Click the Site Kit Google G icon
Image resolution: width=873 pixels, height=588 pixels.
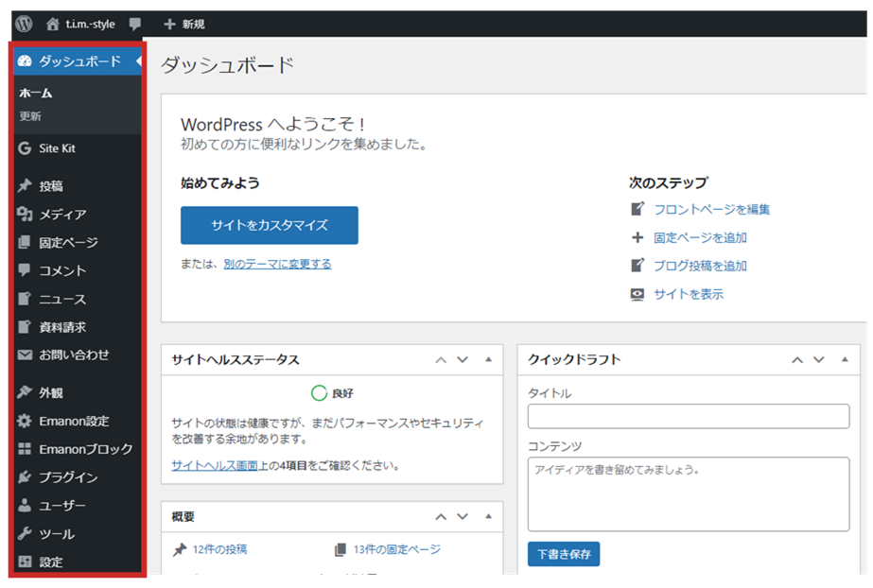pos(25,148)
